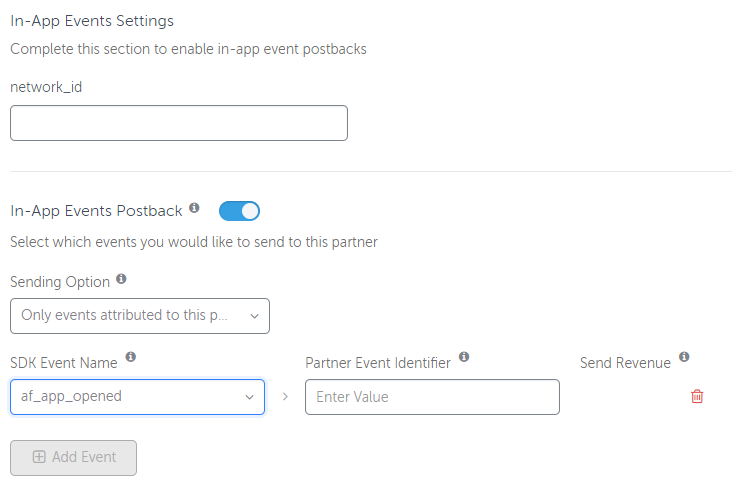The height and width of the screenshot is (488, 732).
Task: Click the In-App Events Postback info icon
Action: tap(194, 208)
